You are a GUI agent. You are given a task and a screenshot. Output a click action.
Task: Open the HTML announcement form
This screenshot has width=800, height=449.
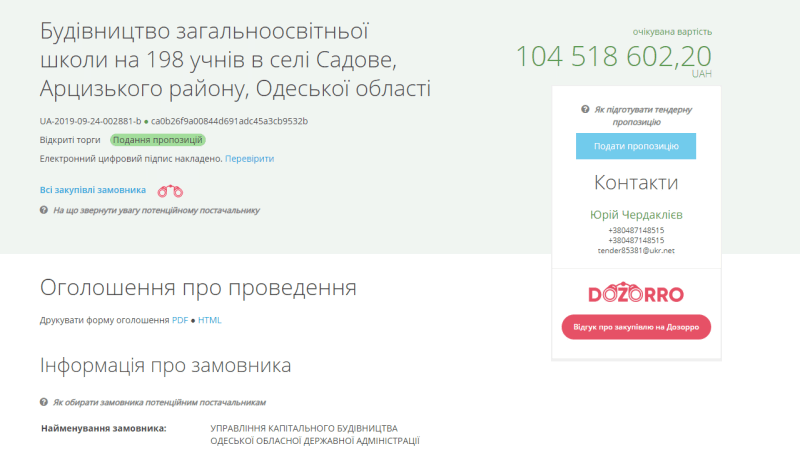point(210,320)
